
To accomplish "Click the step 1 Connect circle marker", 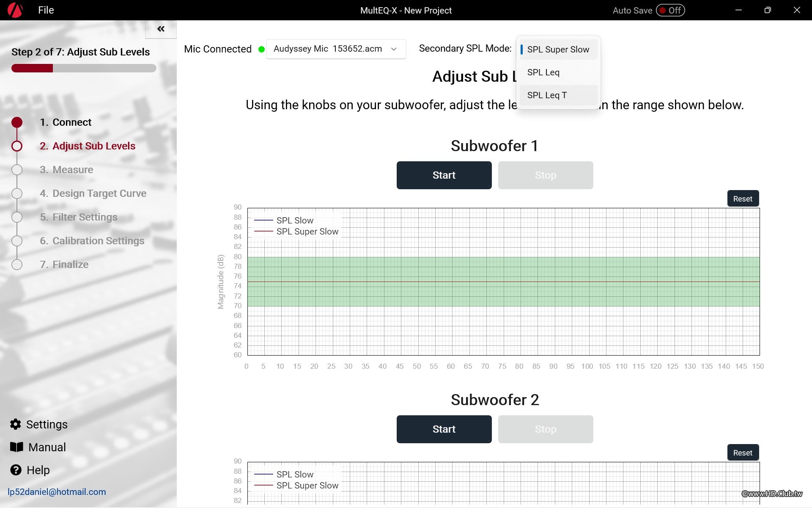I will tap(17, 122).
